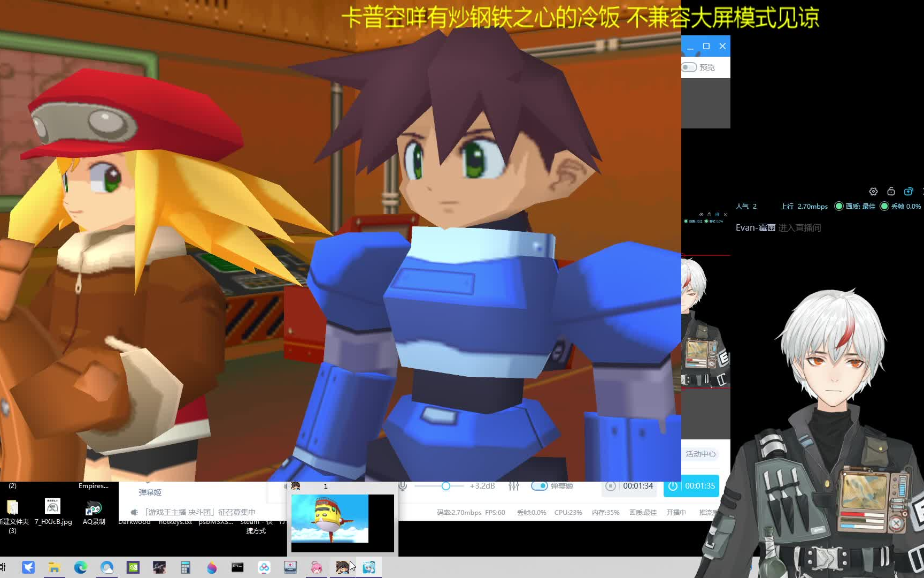Click the 丢帧:0.0% status bar entry
This screenshot has height=578, width=924.
coord(532,513)
